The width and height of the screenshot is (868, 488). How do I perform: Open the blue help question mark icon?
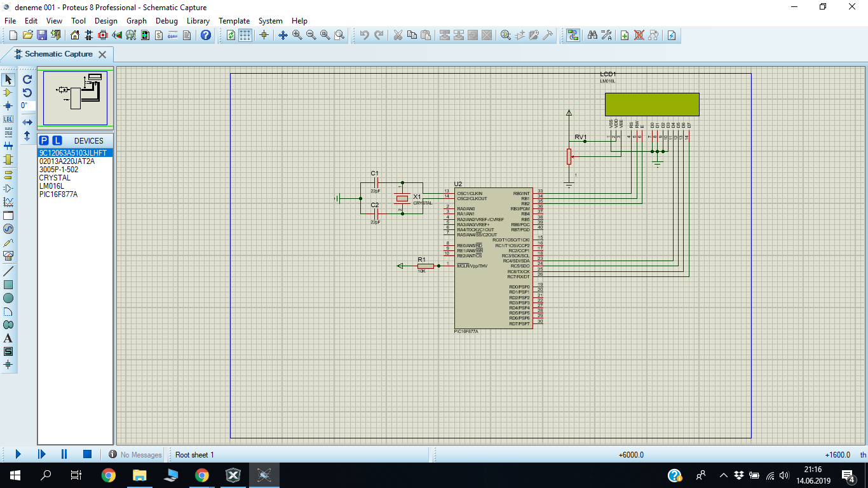tap(205, 35)
